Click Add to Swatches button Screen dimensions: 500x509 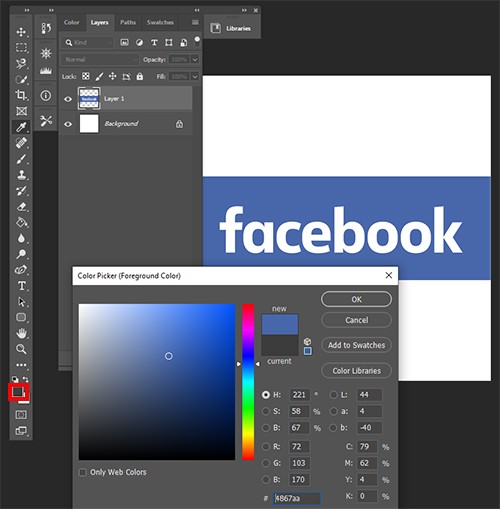tap(356, 345)
